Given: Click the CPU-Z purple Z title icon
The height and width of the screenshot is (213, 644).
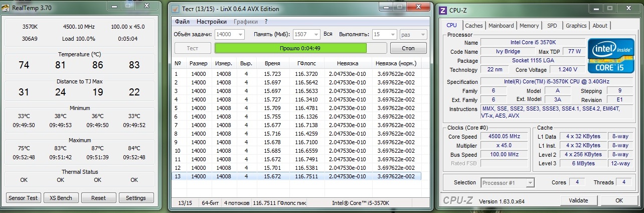Looking at the screenshot, I should pos(443,11).
